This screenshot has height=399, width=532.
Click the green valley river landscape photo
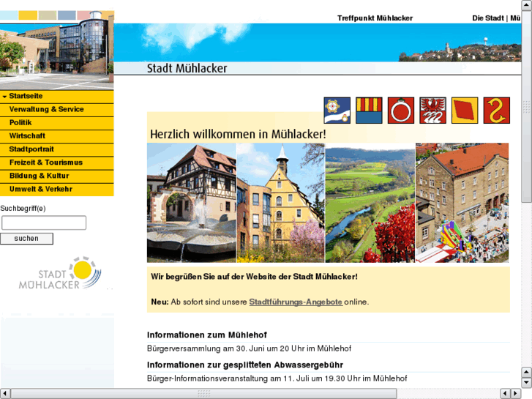[x=370, y=203]
